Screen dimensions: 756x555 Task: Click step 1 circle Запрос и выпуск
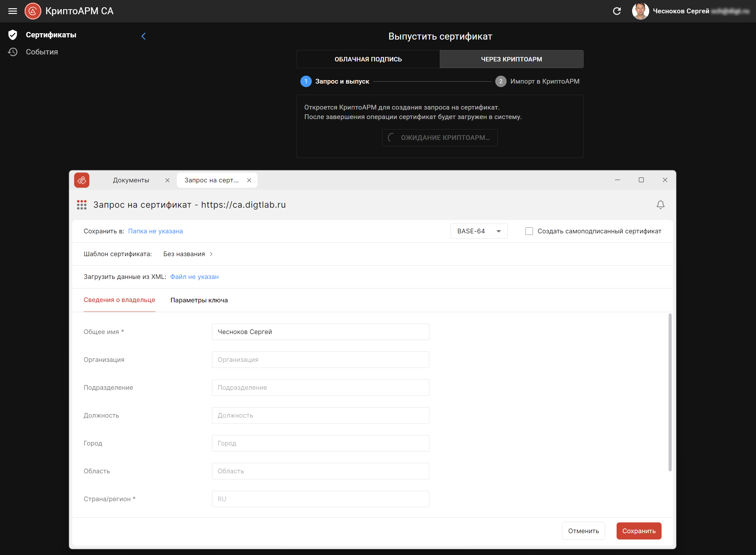pyautogui.click(x=305, y=81)
